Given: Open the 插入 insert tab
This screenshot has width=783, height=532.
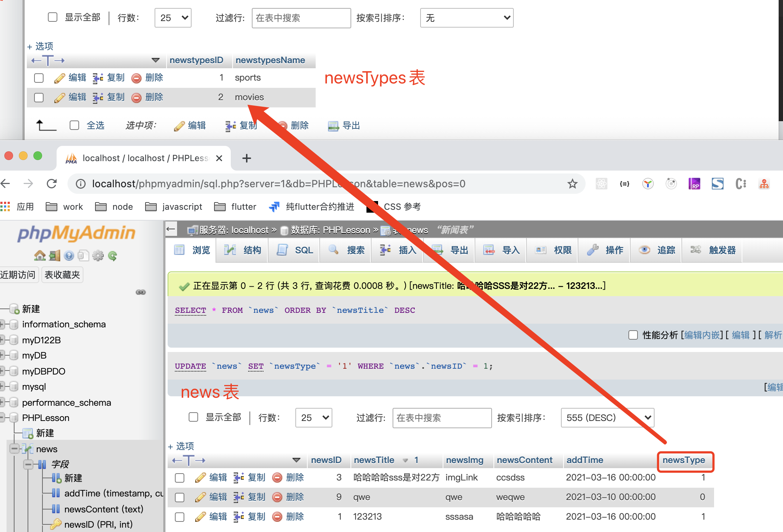Looking at the screenshot, I should tap(398, 250).
